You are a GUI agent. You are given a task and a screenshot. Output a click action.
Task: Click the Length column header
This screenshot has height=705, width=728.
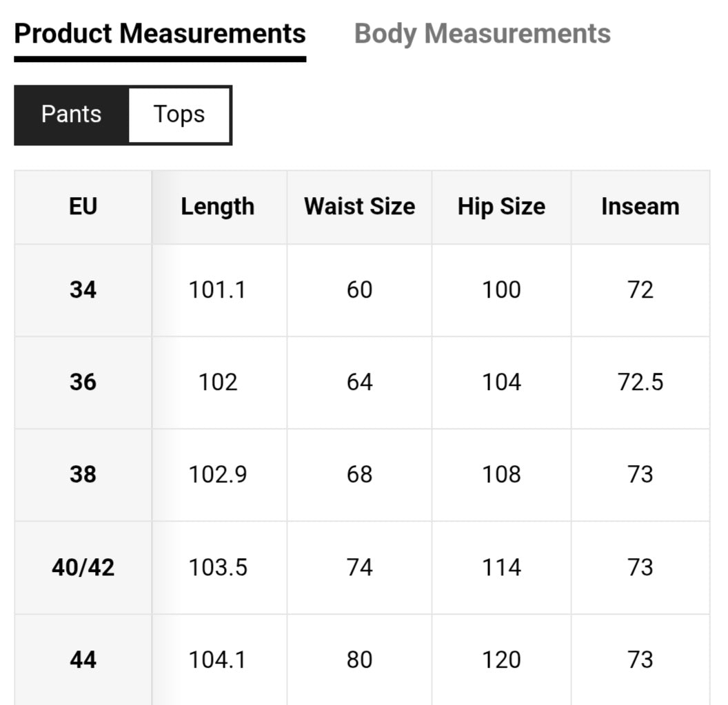(218, 207)
